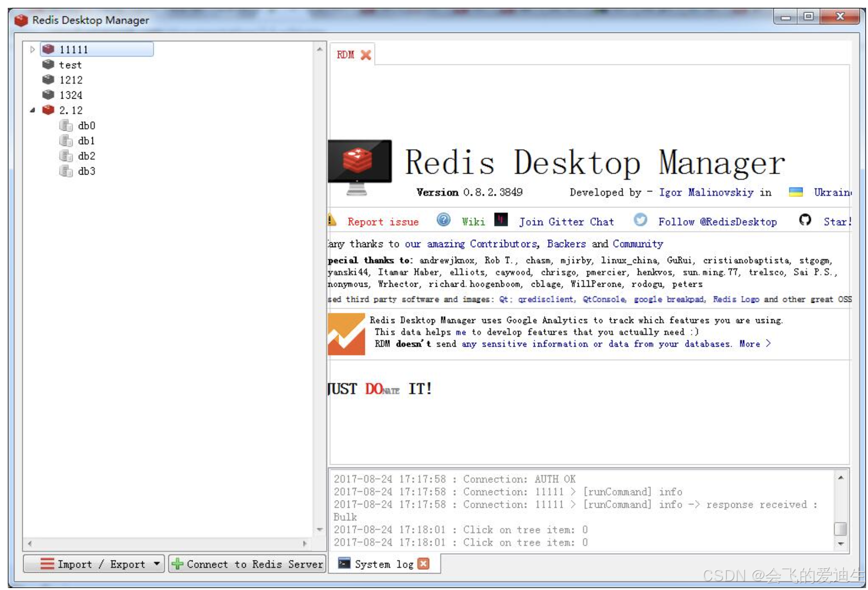Open Igor Malinovskiy developer link
Viewport: 868px width, 590px height.
706,192
